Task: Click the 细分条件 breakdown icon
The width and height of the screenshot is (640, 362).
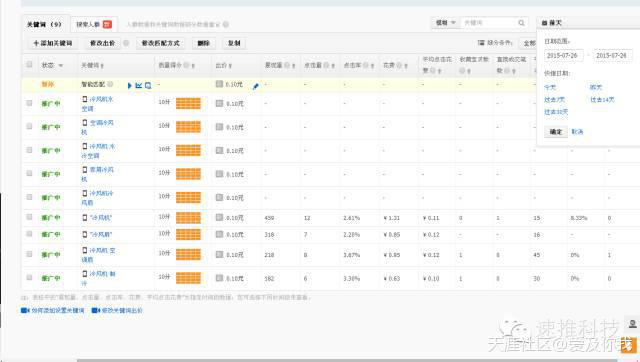Action: (x=481, y=42)
